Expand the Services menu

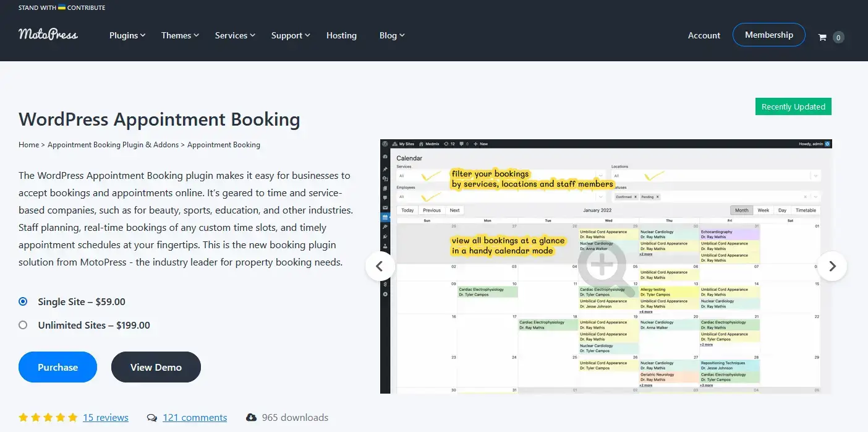(x=235, y=35)
